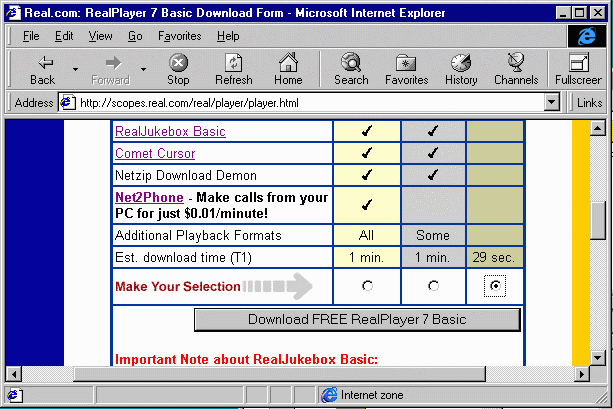Click the Internet zone globe icon
This screenshot has width=613, height=409.
(x=329, y=395)
